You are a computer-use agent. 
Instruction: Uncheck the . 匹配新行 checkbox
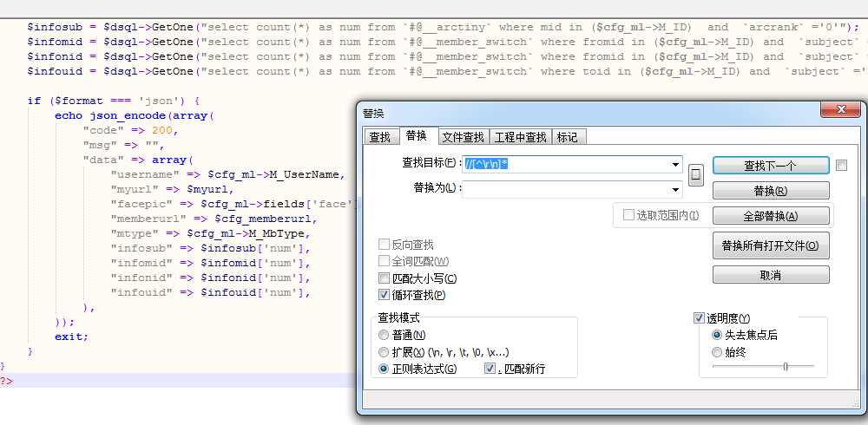(x=490, y=369)
